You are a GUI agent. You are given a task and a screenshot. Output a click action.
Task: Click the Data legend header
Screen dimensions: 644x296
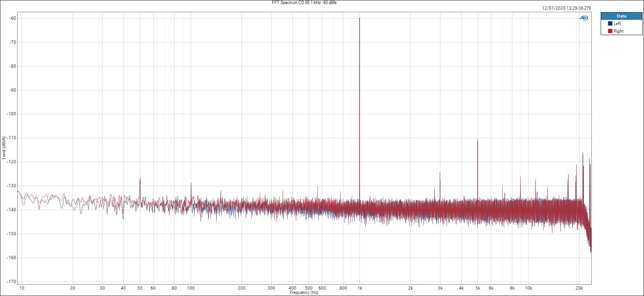tap(621, 16)
